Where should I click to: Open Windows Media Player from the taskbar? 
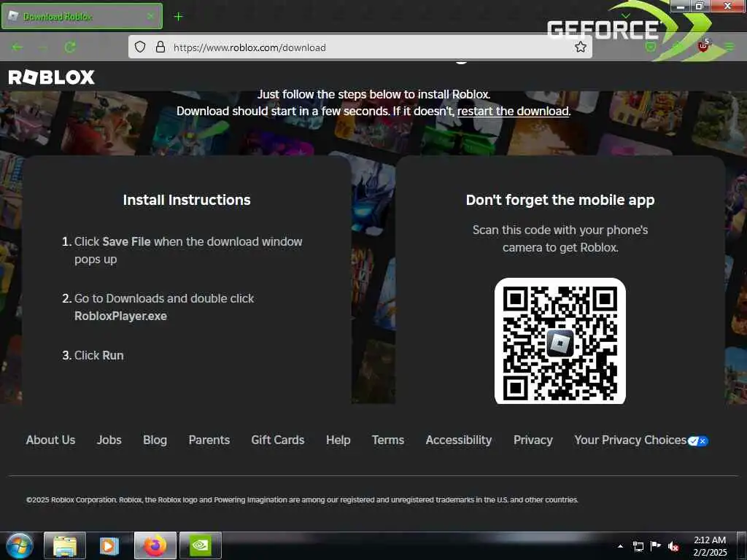109,545
